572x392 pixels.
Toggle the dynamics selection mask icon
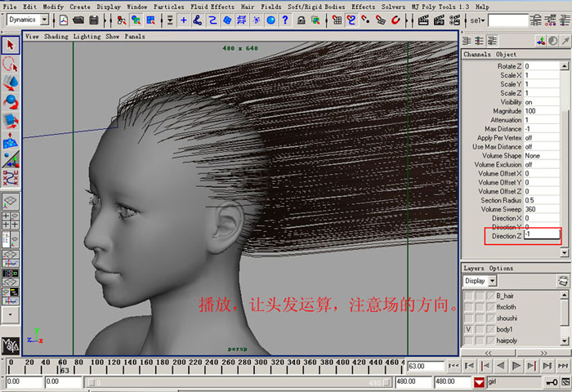[x=257, y=20]
